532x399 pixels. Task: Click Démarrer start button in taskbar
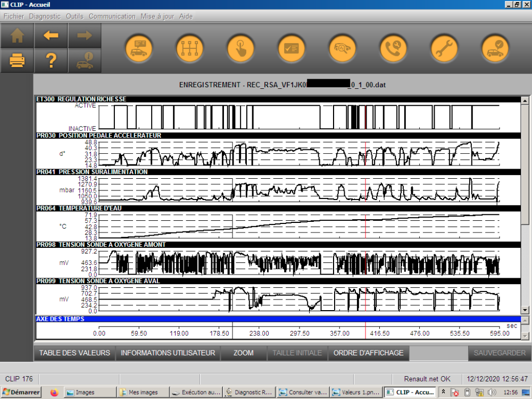click(21, 393)
